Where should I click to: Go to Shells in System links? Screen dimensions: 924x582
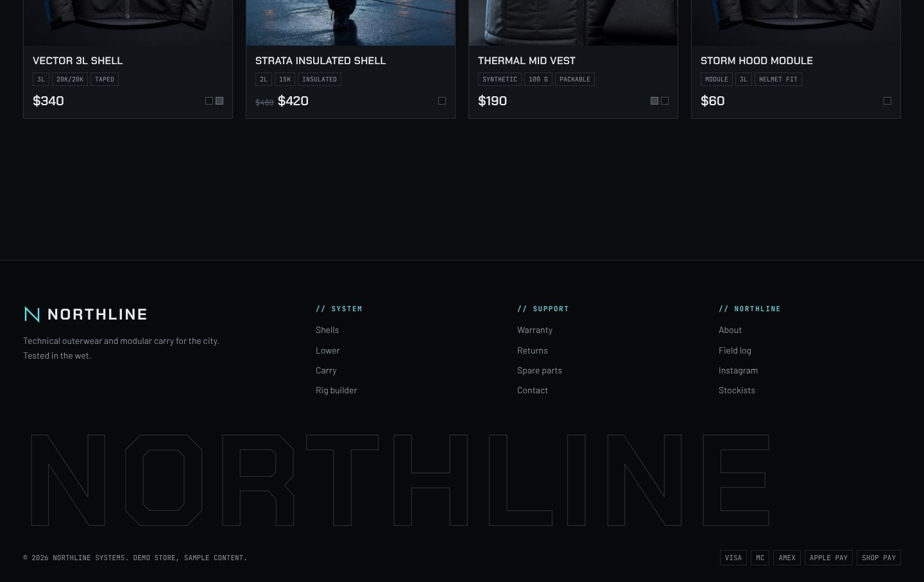327,330
